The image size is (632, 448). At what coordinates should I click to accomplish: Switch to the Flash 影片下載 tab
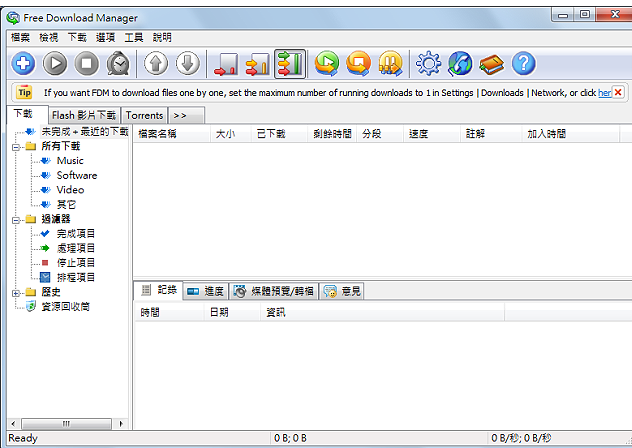[x=84, y=115]
